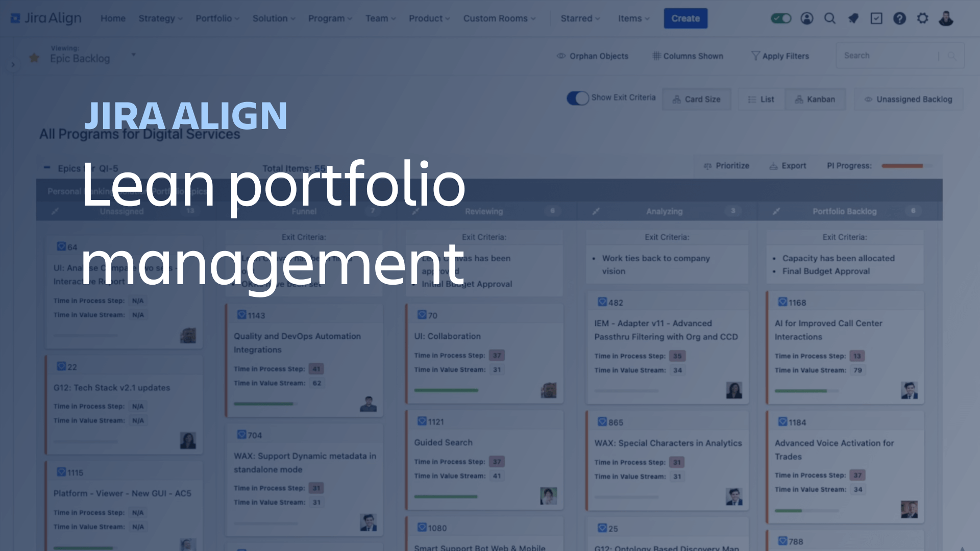
Task: Open the Program menu item
Action: [329, 18]
